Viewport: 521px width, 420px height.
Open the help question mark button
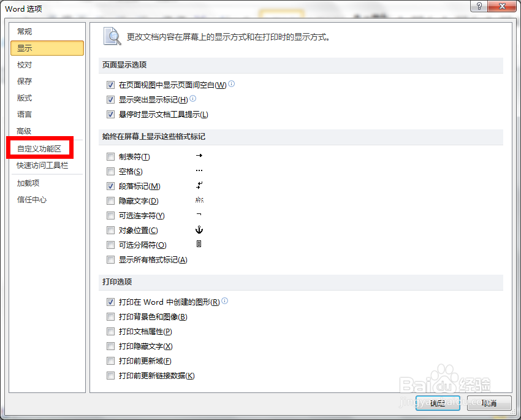[x=479, y=6]
